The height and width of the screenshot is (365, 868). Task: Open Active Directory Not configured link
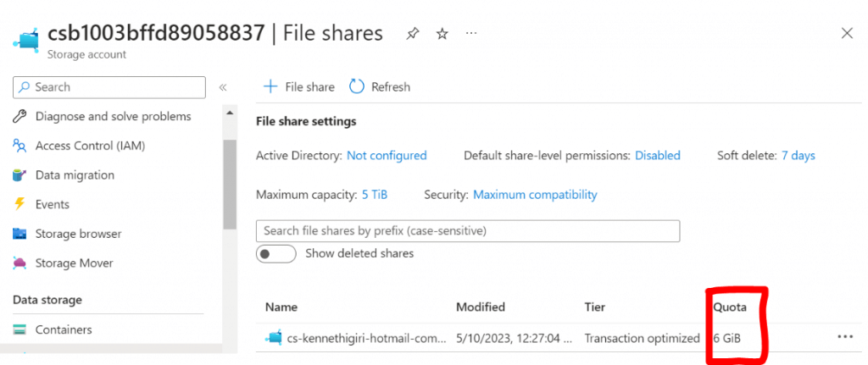coord(387,156)
